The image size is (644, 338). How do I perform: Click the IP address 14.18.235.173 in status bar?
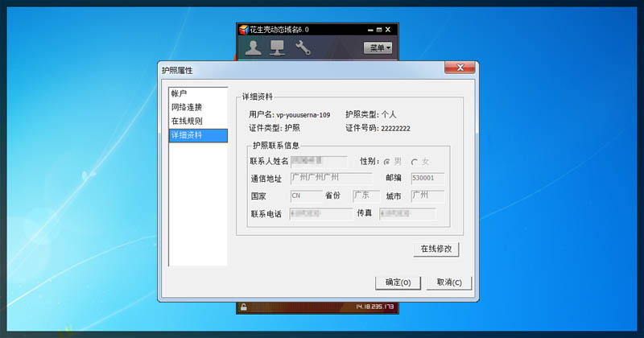pyautogui.click(x=374, y=307)
